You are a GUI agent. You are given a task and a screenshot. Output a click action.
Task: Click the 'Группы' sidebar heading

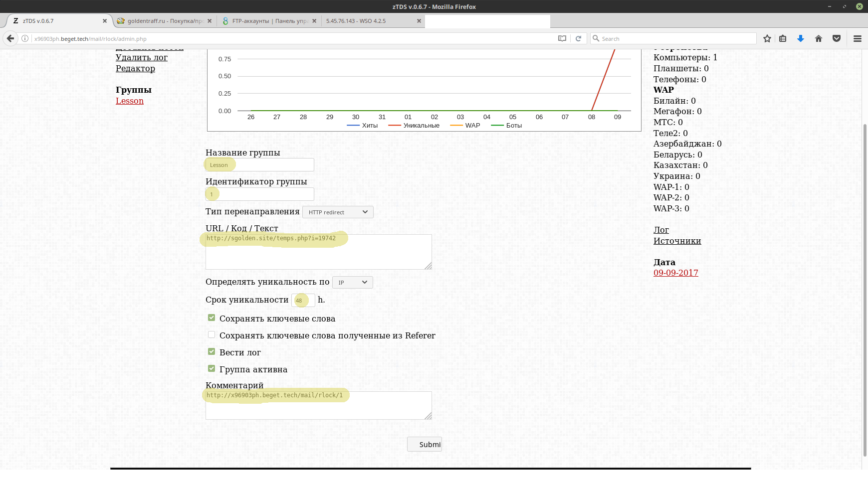pyautogui.click(x=134, y=90)
